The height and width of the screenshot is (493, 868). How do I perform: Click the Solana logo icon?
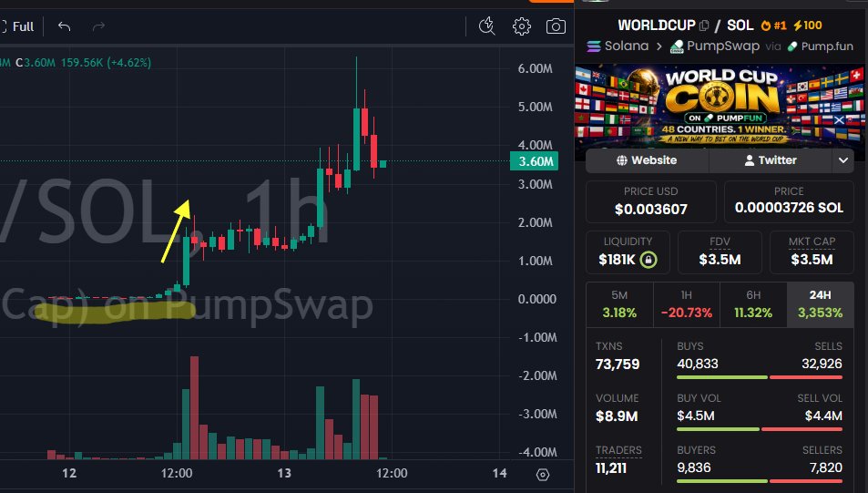pyautogui.click(x=594, y=46)
